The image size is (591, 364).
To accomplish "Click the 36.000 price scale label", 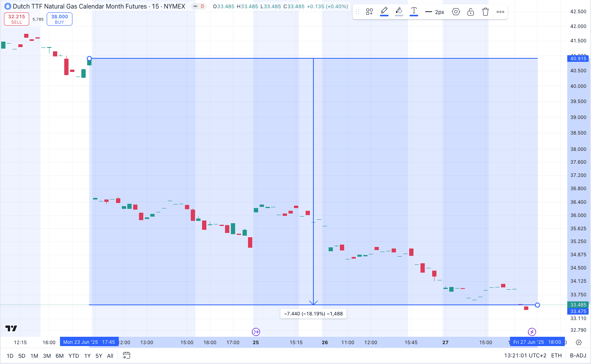I will tap(578, 215).
